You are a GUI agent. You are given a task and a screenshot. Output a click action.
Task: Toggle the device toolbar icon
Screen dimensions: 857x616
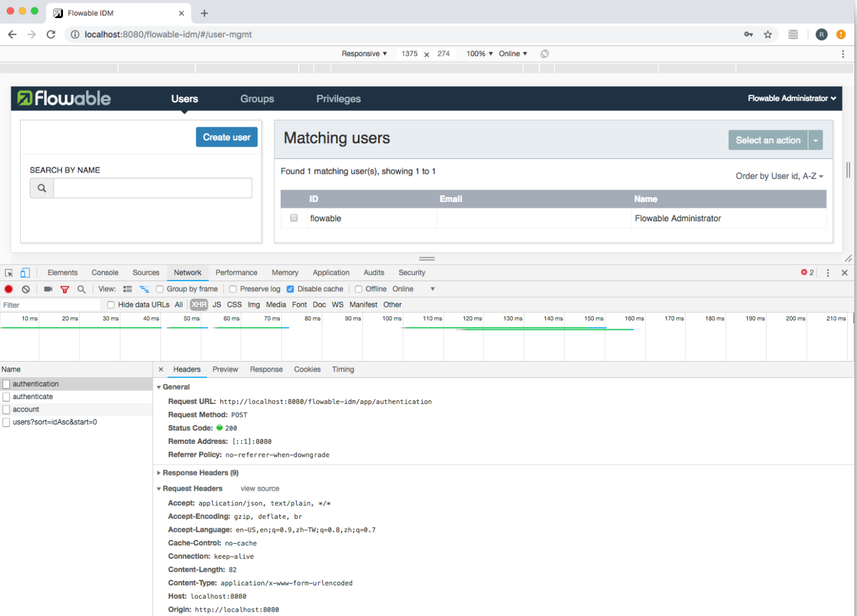click(25, 272)
